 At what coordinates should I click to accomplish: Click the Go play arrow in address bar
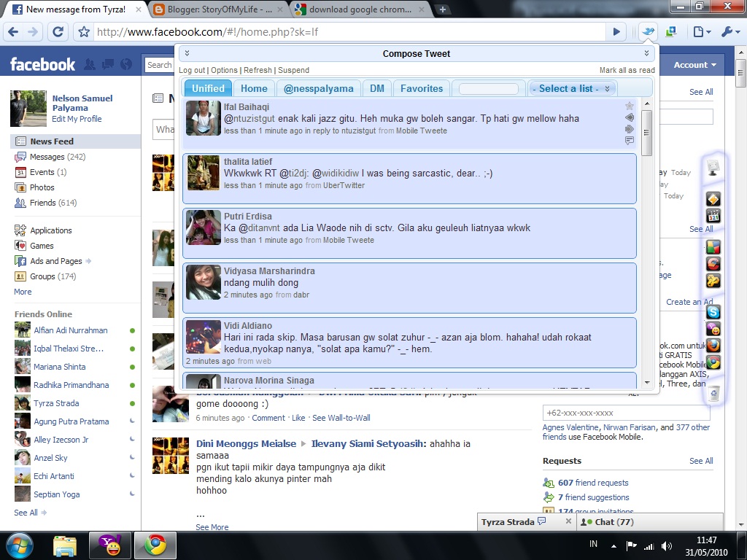(616, 32)
